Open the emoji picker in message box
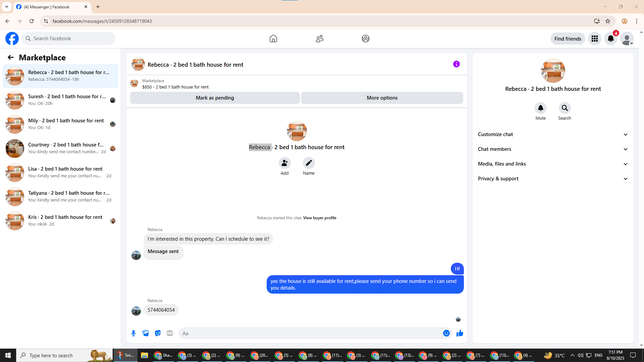 (446, 333)
